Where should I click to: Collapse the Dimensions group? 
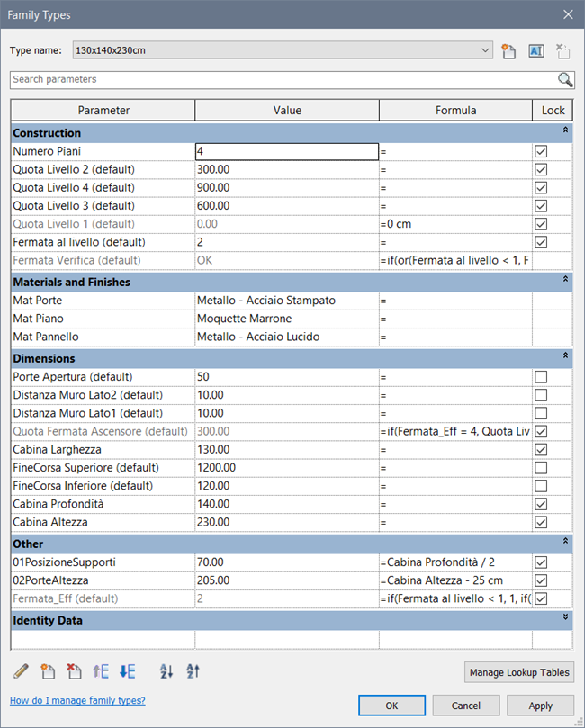565,355
